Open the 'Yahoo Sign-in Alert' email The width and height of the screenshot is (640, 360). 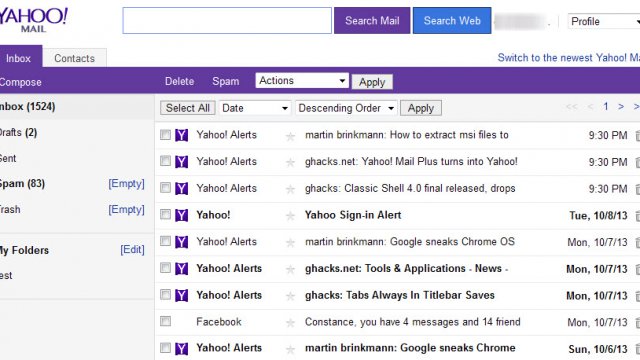[x=353, y=215]
